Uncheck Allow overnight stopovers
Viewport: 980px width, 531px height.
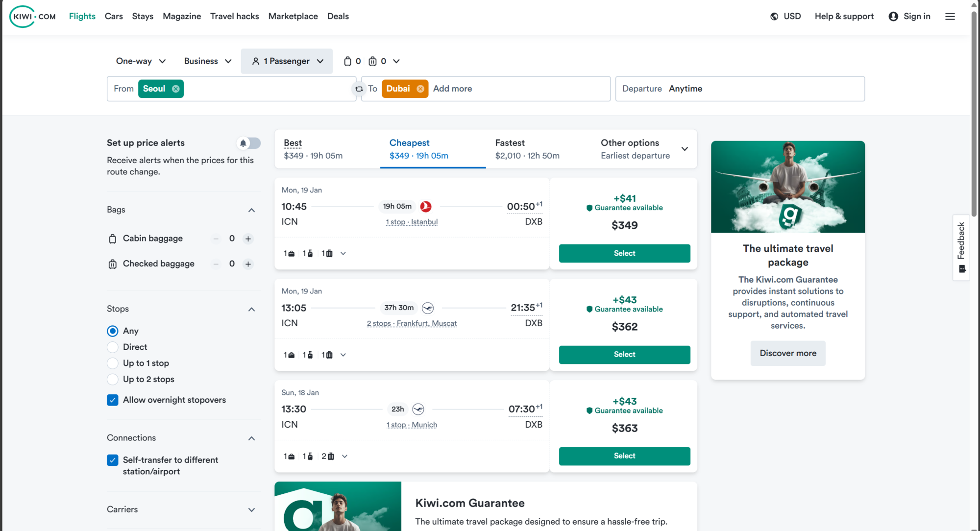113,400
